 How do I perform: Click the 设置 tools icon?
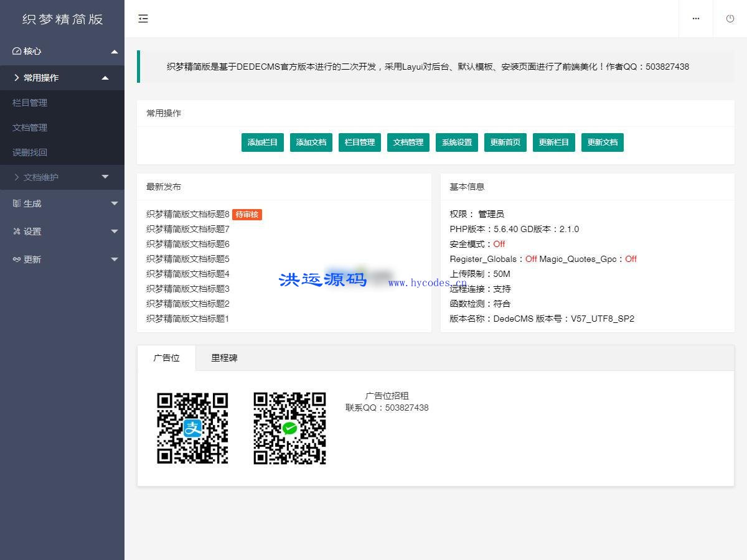point(17,231)
